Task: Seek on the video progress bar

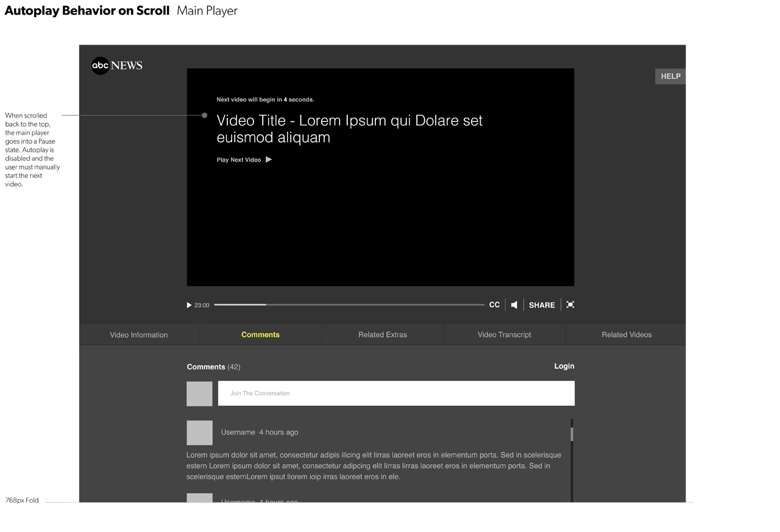Action: 349,305
